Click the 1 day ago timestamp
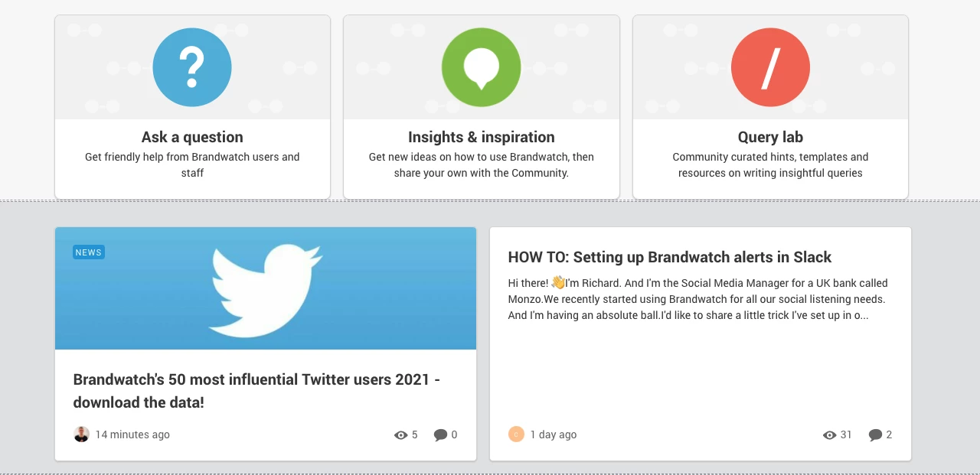The image size is (980, 475). click(554, 434)
